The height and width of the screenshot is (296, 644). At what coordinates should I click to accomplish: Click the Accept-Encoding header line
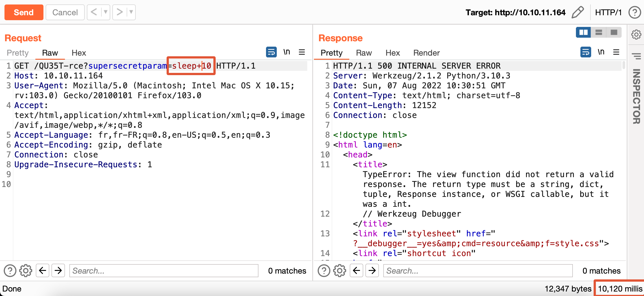(88, 145)
